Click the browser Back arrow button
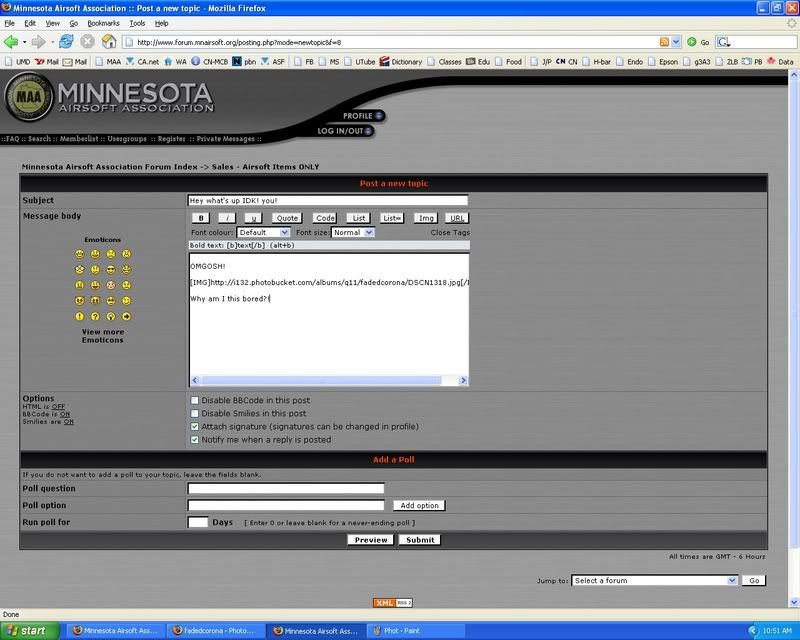Image resolution: width=800 pixels, height=640 pixels. [x=13, y=42]
